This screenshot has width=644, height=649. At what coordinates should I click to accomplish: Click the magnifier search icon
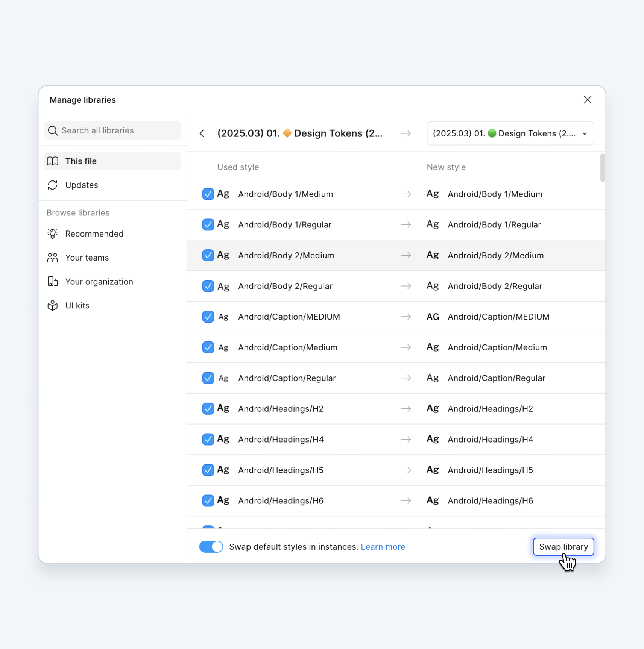tap(53, 130)
